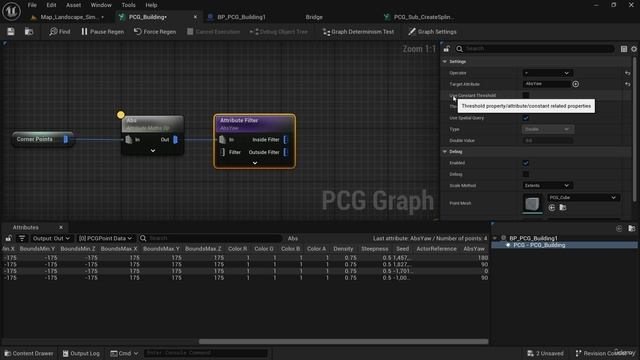This screenshot has height=360, width=640.
Task: Open the Output: Out dropdown
Action: (x=51, y=238)
